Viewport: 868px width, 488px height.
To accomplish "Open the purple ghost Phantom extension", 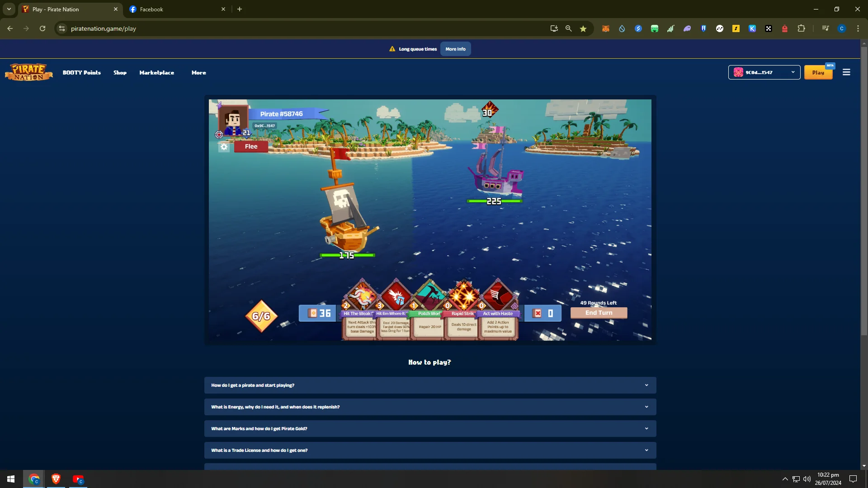I will click(687, 28).
